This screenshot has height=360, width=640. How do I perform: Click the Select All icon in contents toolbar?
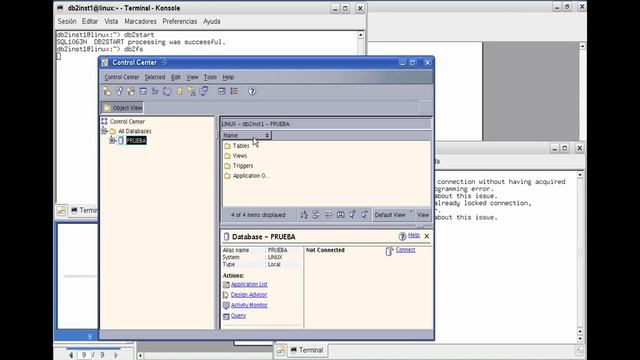[353, 215]
